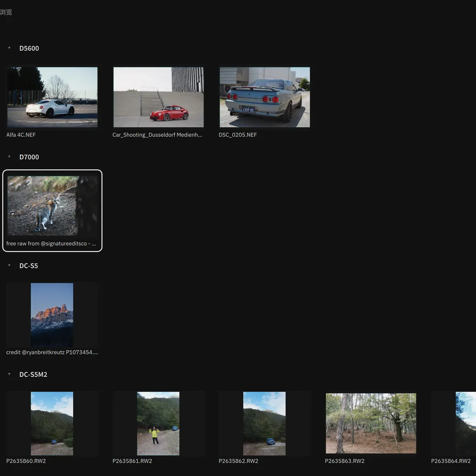The height and width of the screenshot is (476, 476).
Task: Collapse the DC-S5 group
Action: pyautogui.click(x=10, y=265)
